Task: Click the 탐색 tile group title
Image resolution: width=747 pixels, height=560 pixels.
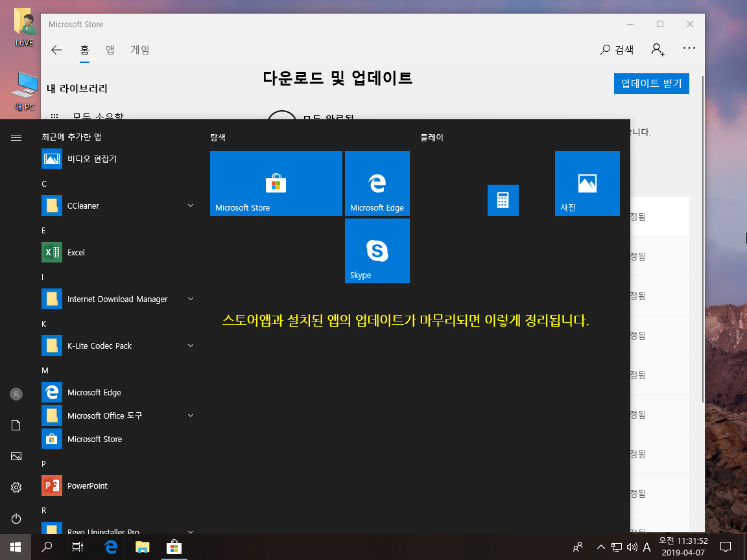Action: (218, 137)
